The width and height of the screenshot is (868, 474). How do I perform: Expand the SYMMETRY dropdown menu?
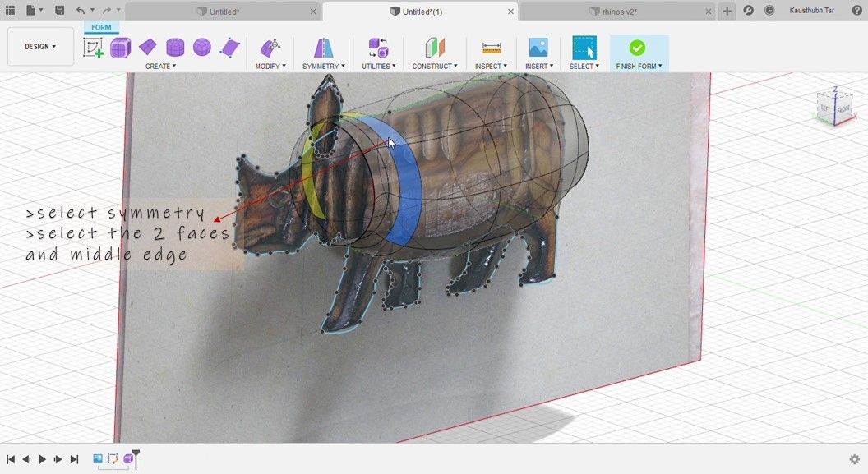323,67
